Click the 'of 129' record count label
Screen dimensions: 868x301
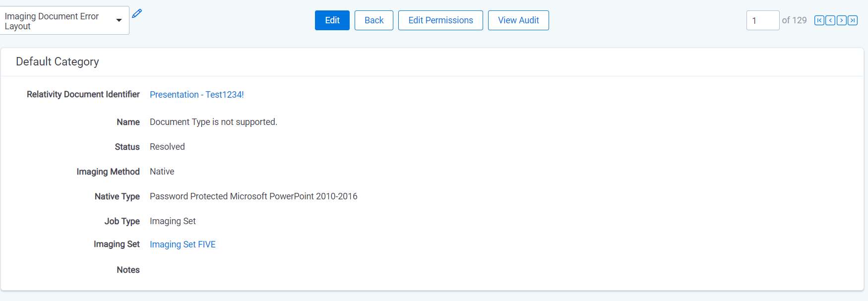tap(794, 20)
